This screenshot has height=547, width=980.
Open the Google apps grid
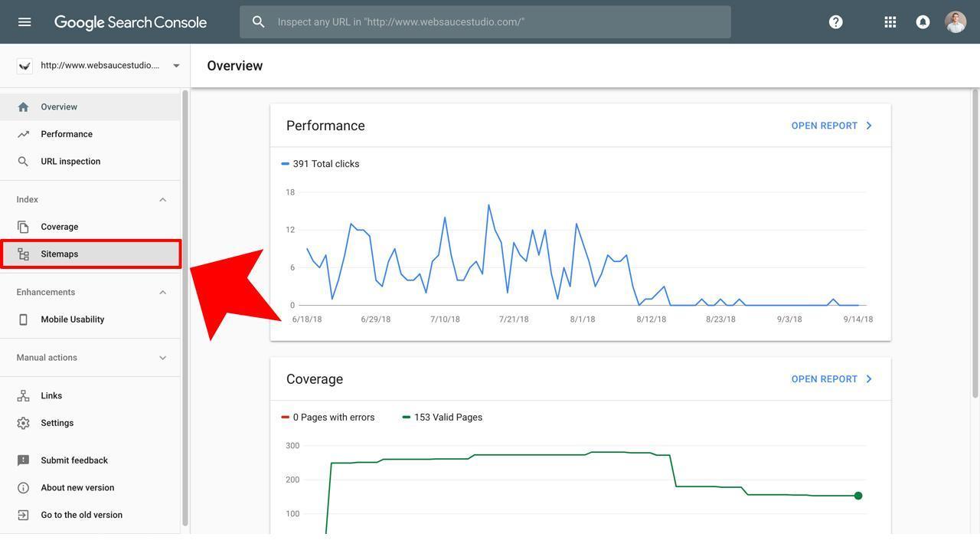[890, 22]
